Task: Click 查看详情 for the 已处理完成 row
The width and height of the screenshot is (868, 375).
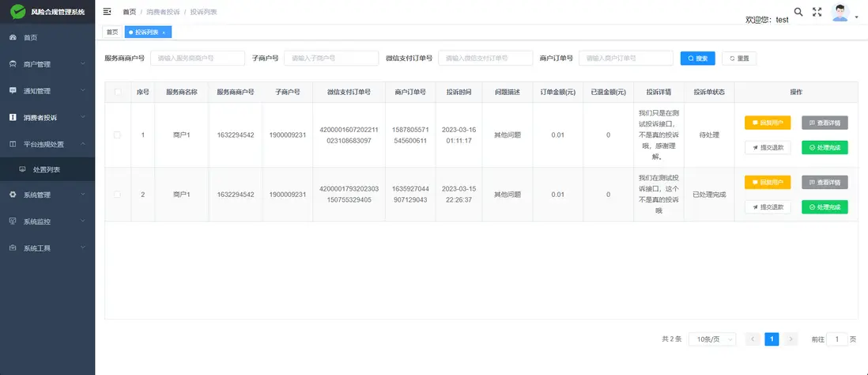Action: pyautogui.click(x=825, y=182)
